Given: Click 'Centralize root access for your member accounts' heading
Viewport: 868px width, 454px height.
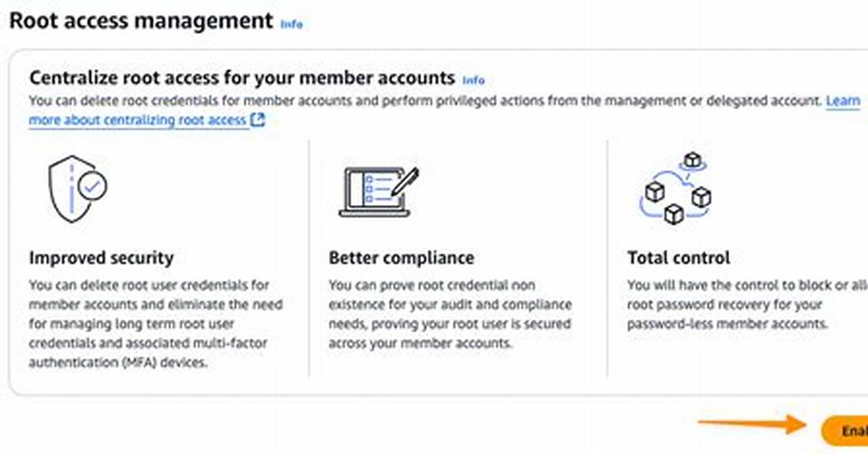Looking at the screenshot, I should click(242, 77).
